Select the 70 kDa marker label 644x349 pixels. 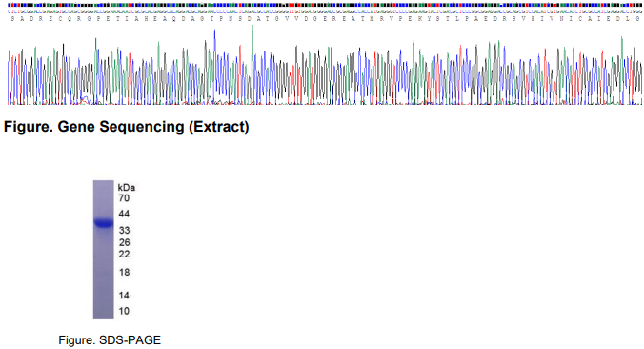[x=124, y=198]
